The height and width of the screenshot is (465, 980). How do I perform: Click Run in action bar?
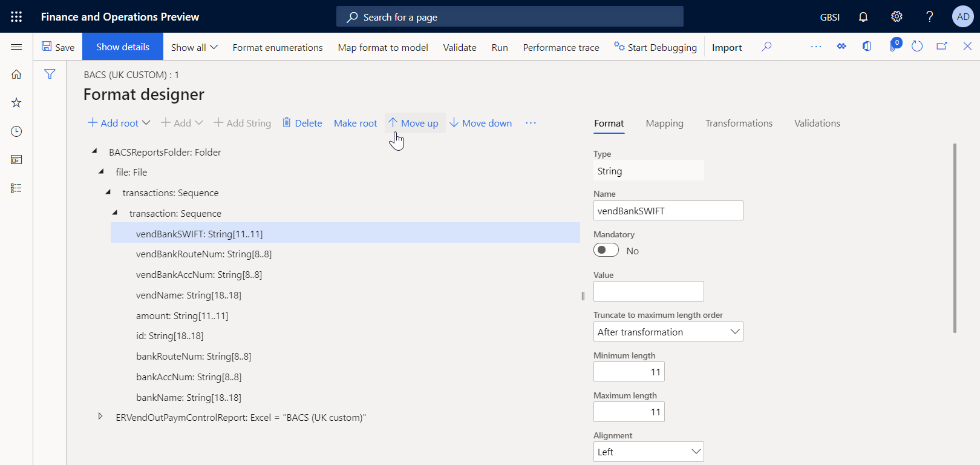click(x=500, y=47)
